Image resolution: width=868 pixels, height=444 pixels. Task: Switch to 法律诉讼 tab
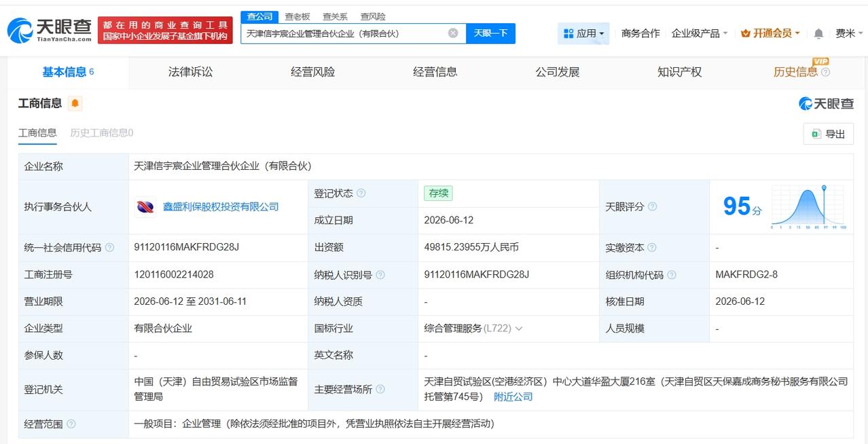tap(190, 72)
